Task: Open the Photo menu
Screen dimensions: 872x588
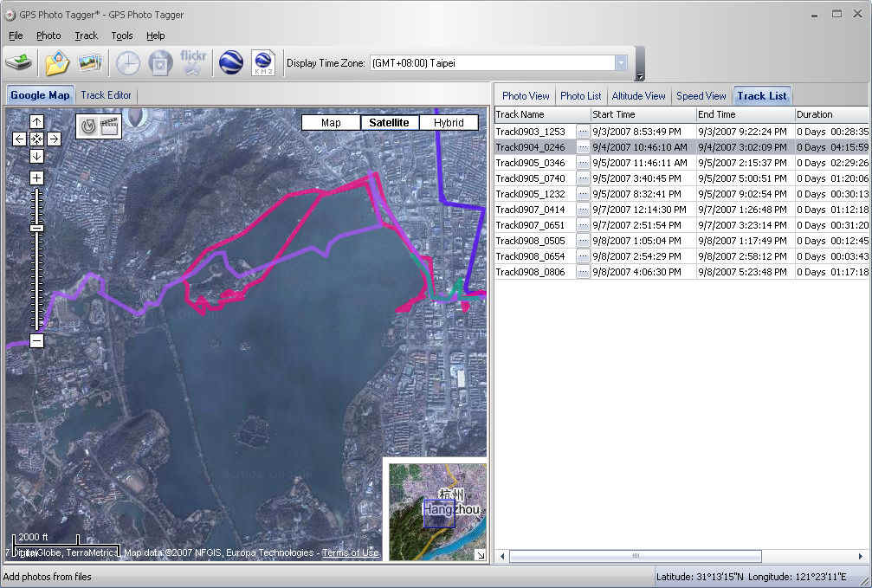Action: 48,36
